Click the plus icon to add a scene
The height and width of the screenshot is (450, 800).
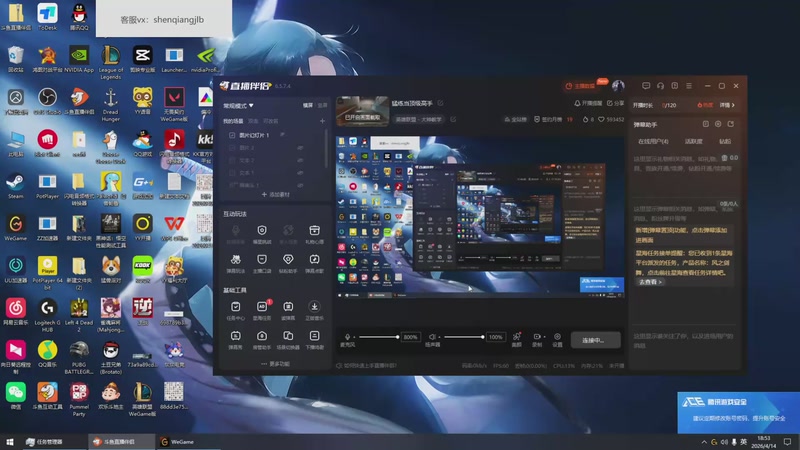click(322, 121)
